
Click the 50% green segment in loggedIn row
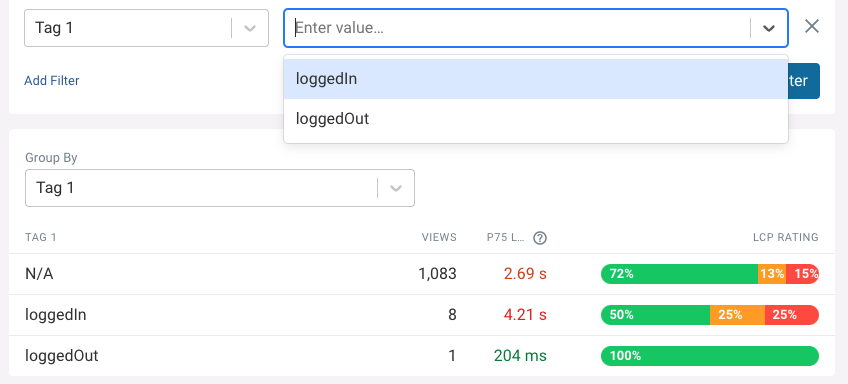pyautogui.click(x=655, y=315)
